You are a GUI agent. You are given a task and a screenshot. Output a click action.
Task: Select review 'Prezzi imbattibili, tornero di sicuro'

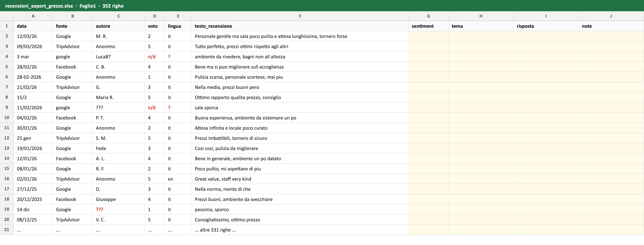(x=300, y=138)
